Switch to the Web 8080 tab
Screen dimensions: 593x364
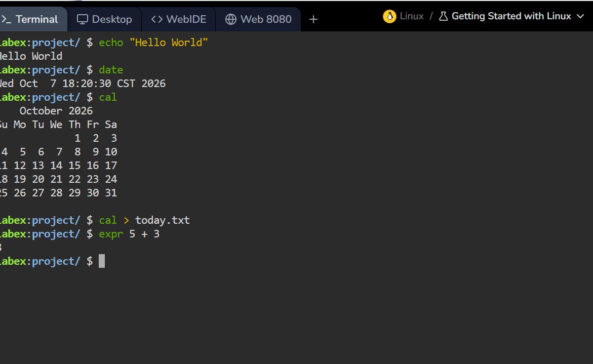point(258,19)
